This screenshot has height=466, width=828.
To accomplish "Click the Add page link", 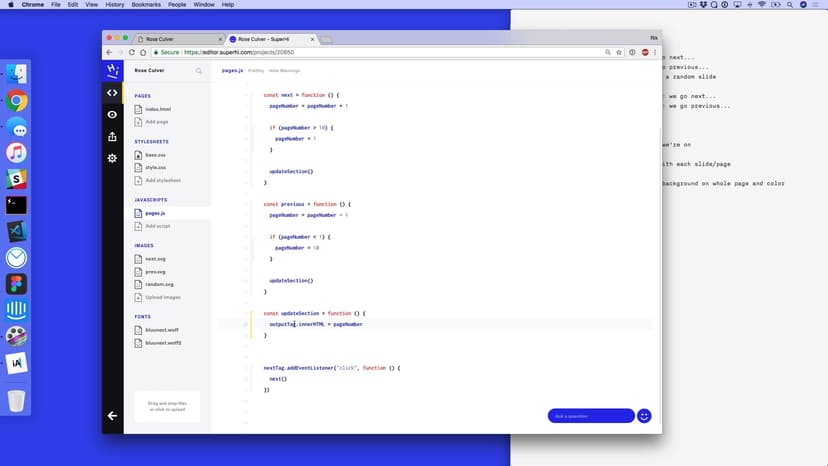I will (156, 122).
